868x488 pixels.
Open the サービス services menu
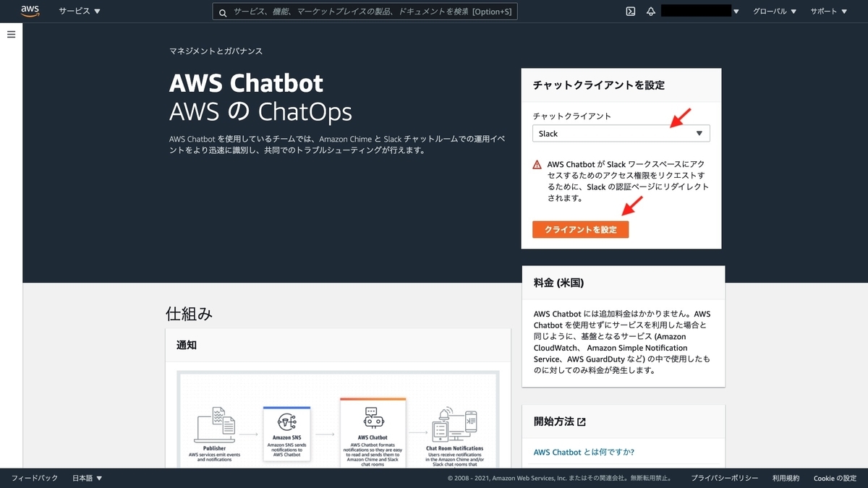click(x=80, y=12)
